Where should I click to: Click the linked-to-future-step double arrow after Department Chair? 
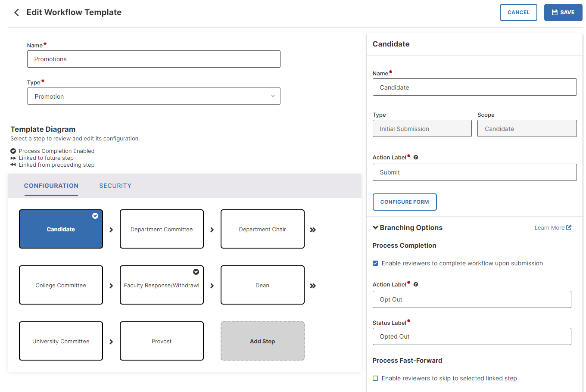(313, 229)
